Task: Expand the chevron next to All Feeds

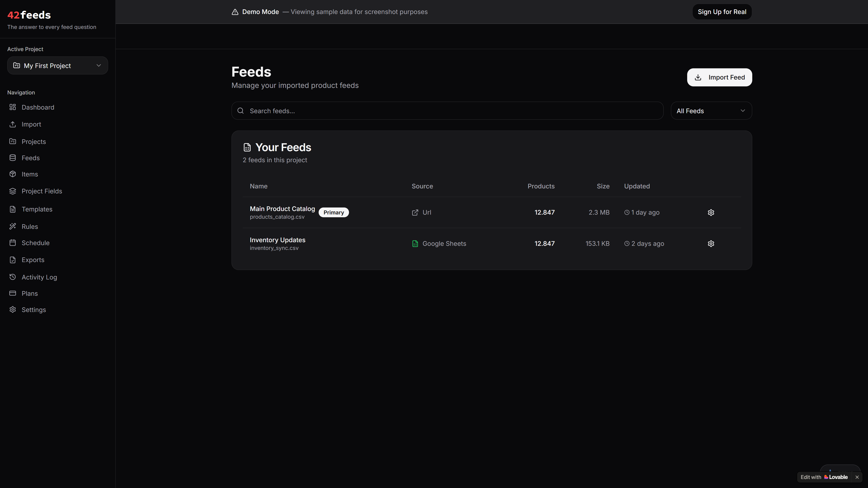Action: (x=743, y=110)
